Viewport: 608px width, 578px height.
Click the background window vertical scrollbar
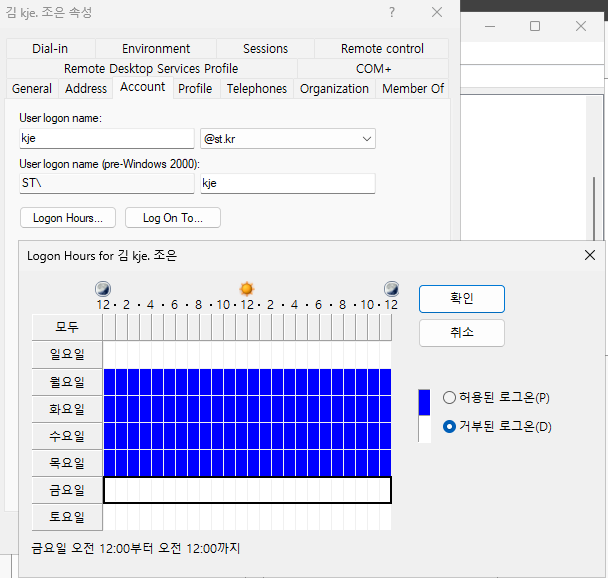click(x=594, y=209)
